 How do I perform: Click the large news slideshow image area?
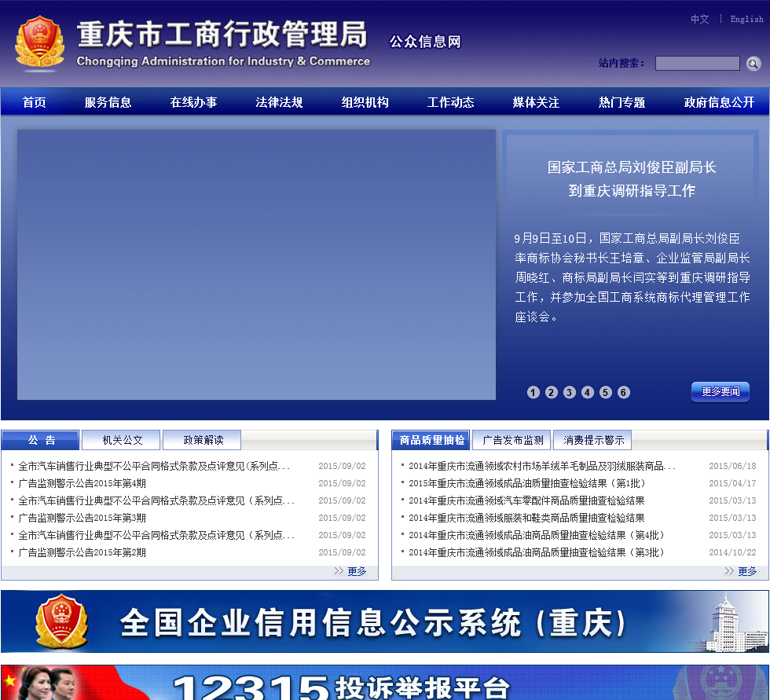[x=256, y=265]
